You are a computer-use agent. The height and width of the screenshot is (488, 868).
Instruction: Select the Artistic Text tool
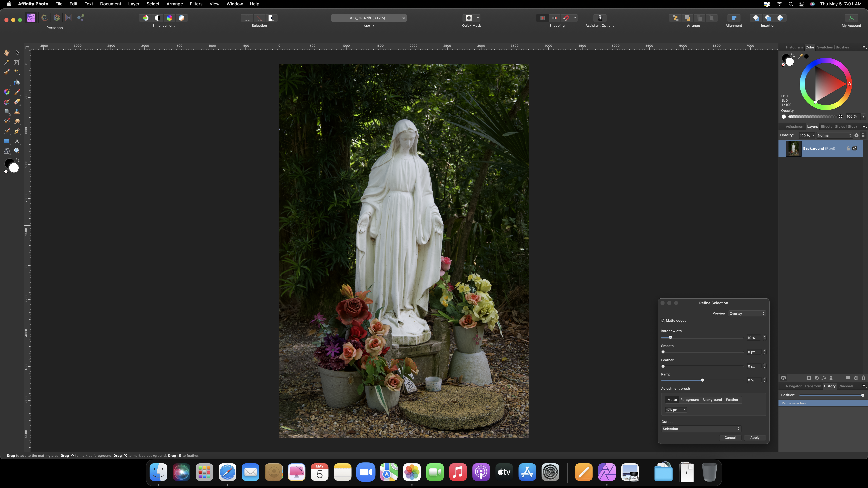pyautogui.click(x=17, y=141)
